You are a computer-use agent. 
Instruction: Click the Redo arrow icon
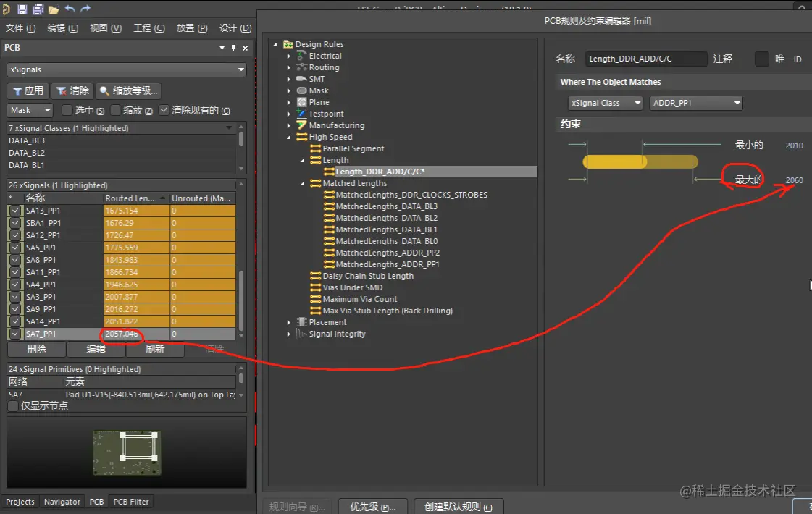(85, 9)
